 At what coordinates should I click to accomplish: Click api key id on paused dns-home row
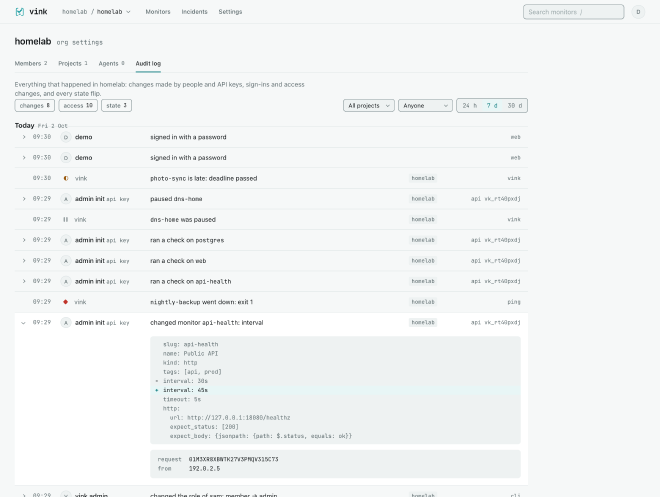(x=502, y=199)
